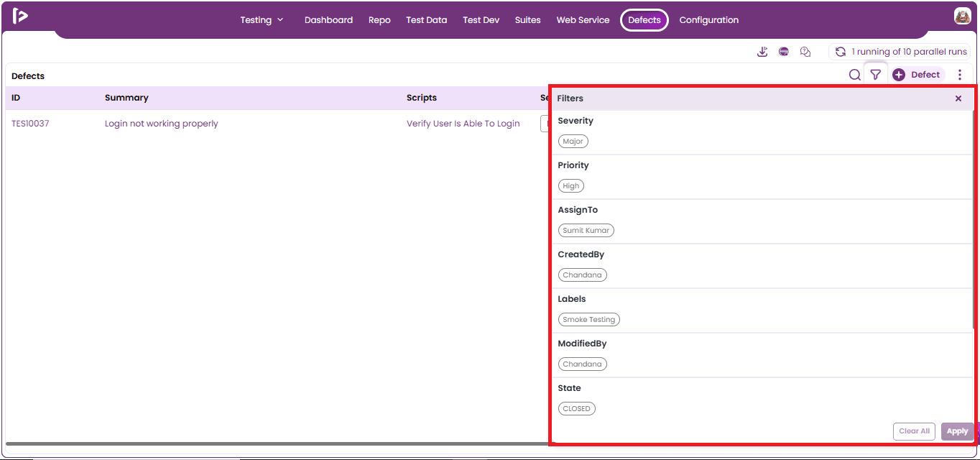Click the Filters panel vertical scrollbar
The image size is (980, 460).
click(974, 219)
